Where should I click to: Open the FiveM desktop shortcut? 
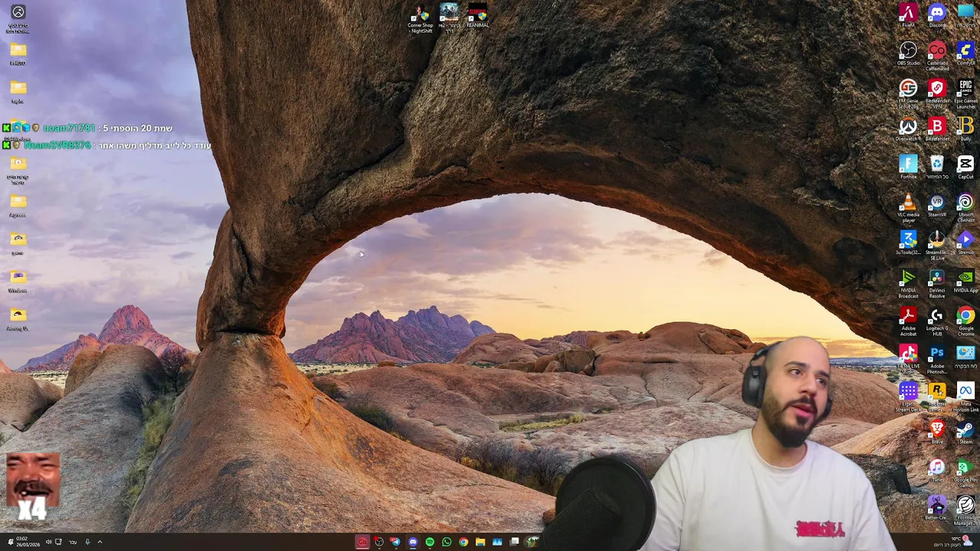tap(908, 15)
